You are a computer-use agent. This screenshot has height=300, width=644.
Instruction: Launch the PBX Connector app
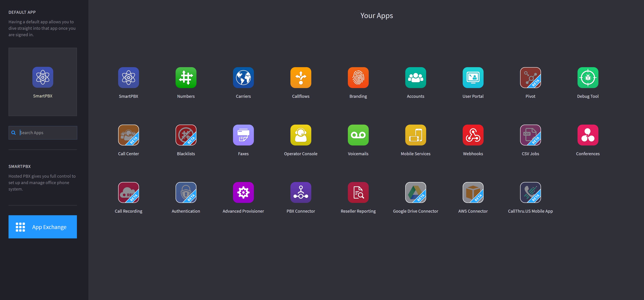[301, 192]
